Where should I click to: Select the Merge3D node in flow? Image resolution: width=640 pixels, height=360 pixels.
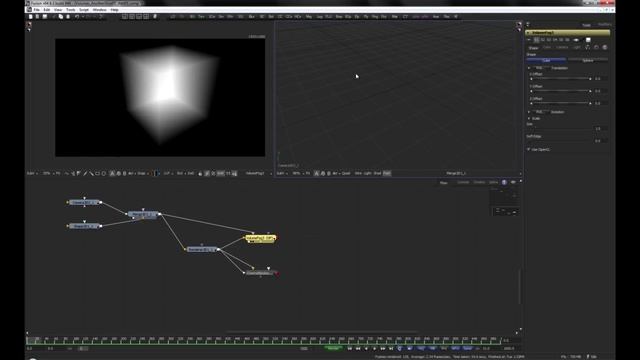(143, 214)
